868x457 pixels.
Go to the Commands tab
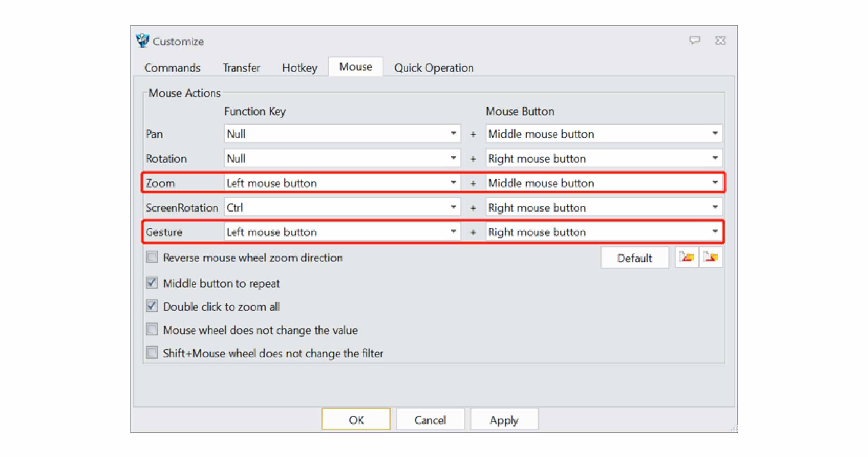172,68
